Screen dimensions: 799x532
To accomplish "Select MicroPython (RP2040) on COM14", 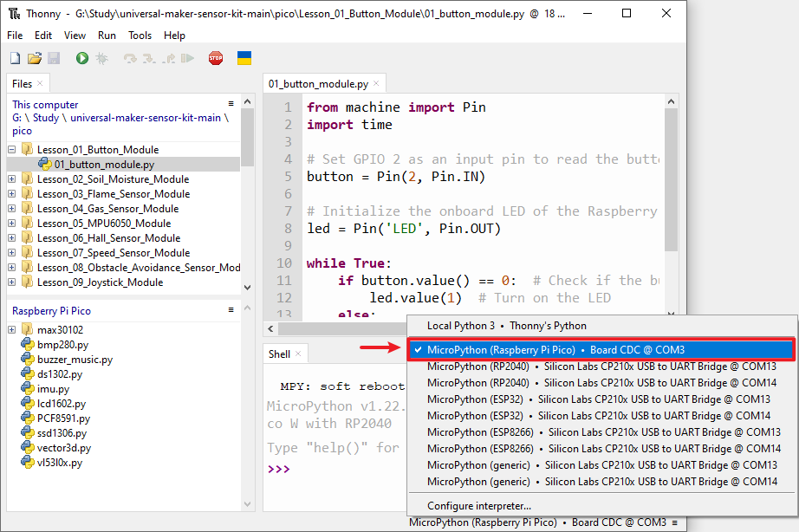I will point(601,383).
